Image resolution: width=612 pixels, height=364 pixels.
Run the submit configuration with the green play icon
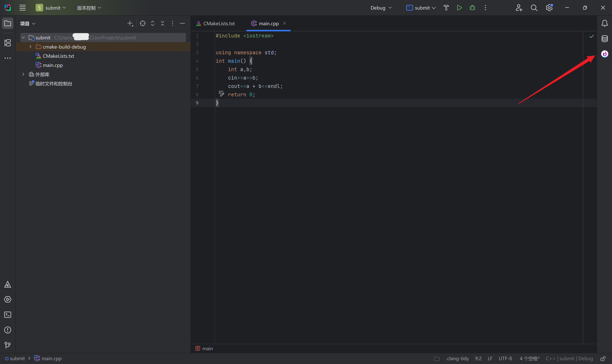(x=459, y=8)
